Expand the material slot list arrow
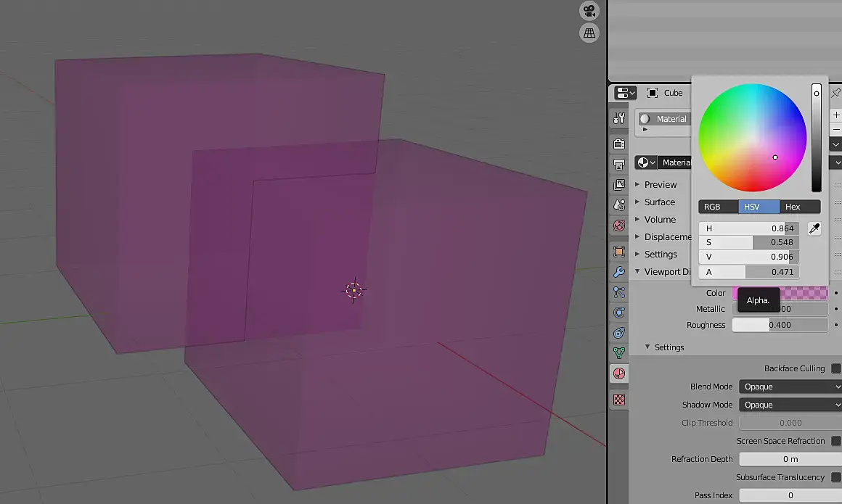The width and height of the screenshot is (842, 504). 645,129
